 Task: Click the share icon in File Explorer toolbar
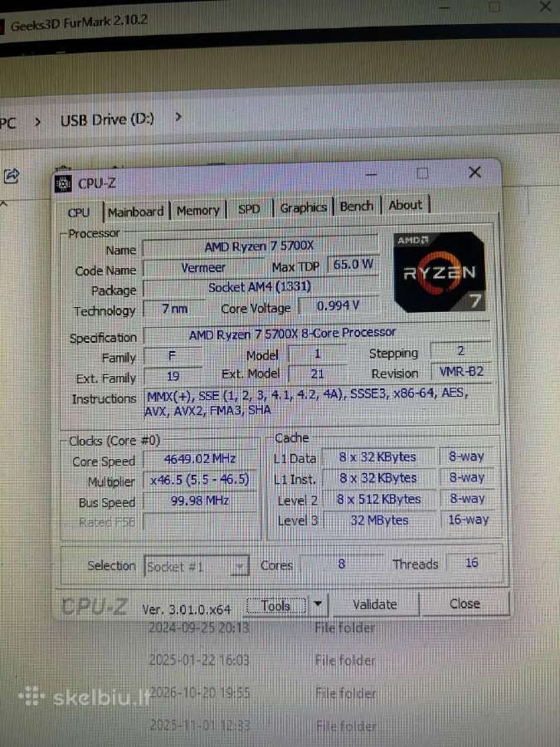(12, 176)
